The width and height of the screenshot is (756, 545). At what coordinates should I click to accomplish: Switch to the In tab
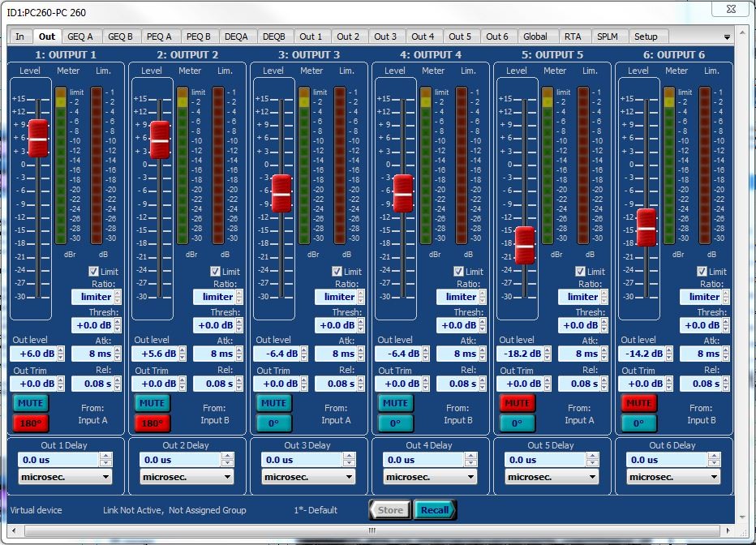19,36
